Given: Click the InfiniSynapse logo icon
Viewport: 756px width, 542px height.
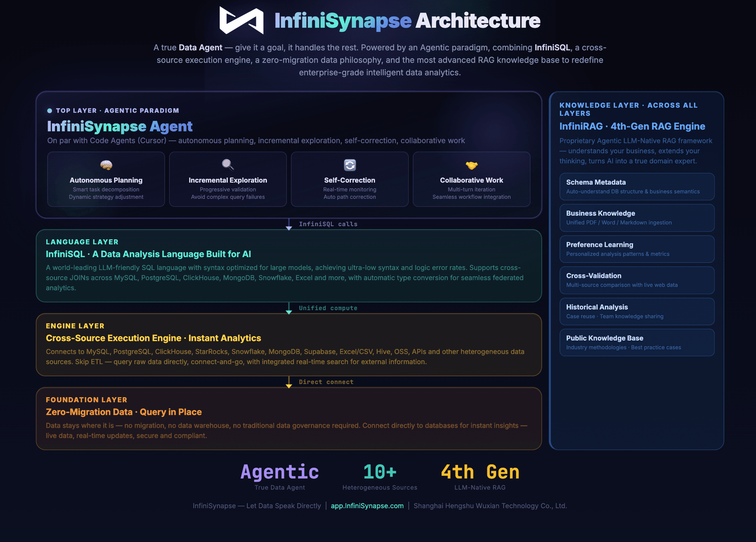Looking at the screenshot, I should (241, 20).
